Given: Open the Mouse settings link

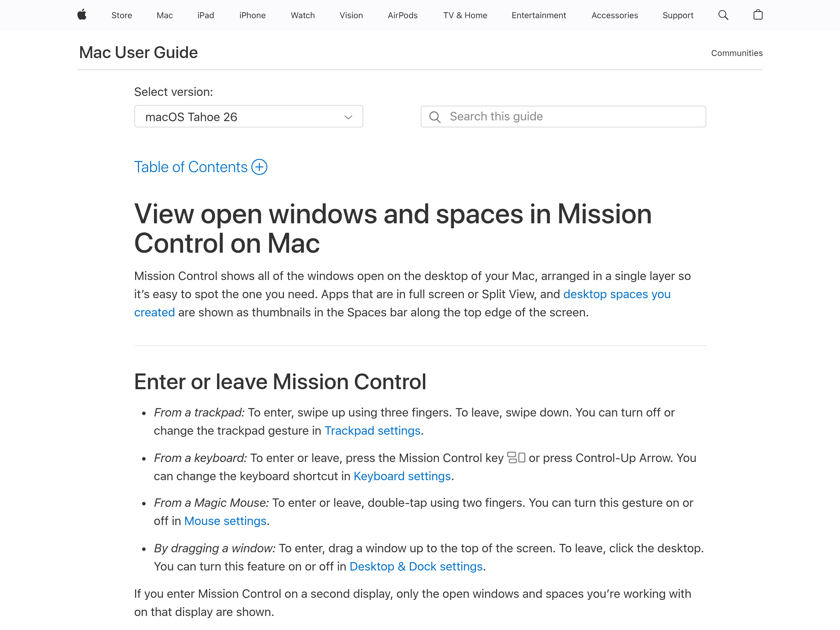Looking at the screenshot, I should pos(225,521).
